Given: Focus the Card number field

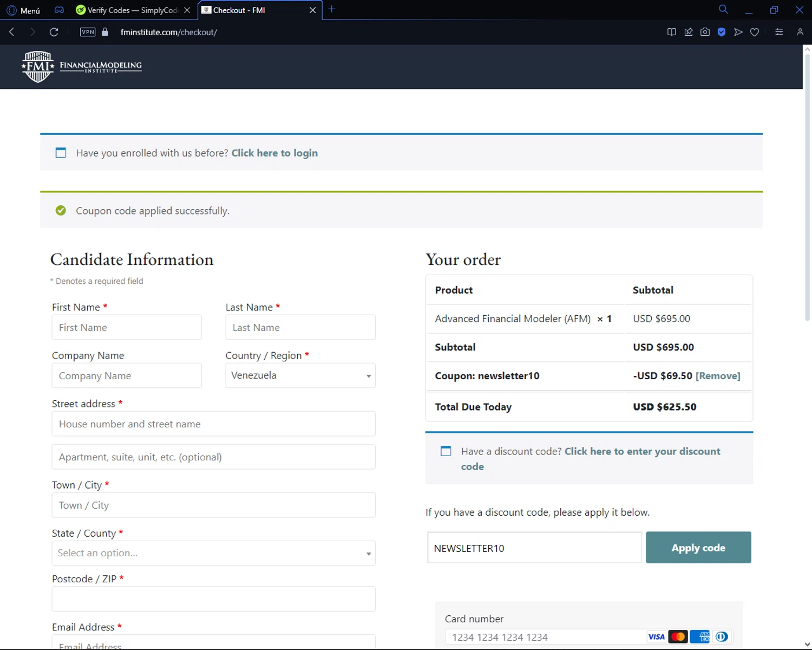Looking at the screenshot, I should (545, 637).
